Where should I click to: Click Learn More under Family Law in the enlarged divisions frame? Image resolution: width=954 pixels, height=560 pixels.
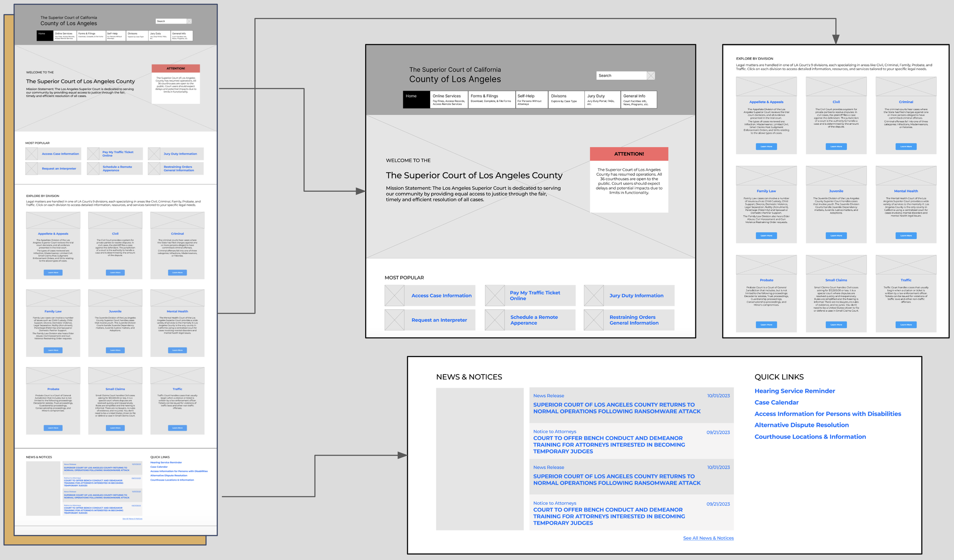(x=766, y=236)
